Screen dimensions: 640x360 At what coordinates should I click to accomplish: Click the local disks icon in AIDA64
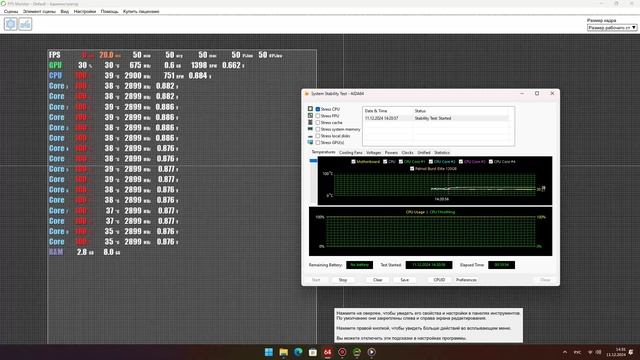(310, 136)
